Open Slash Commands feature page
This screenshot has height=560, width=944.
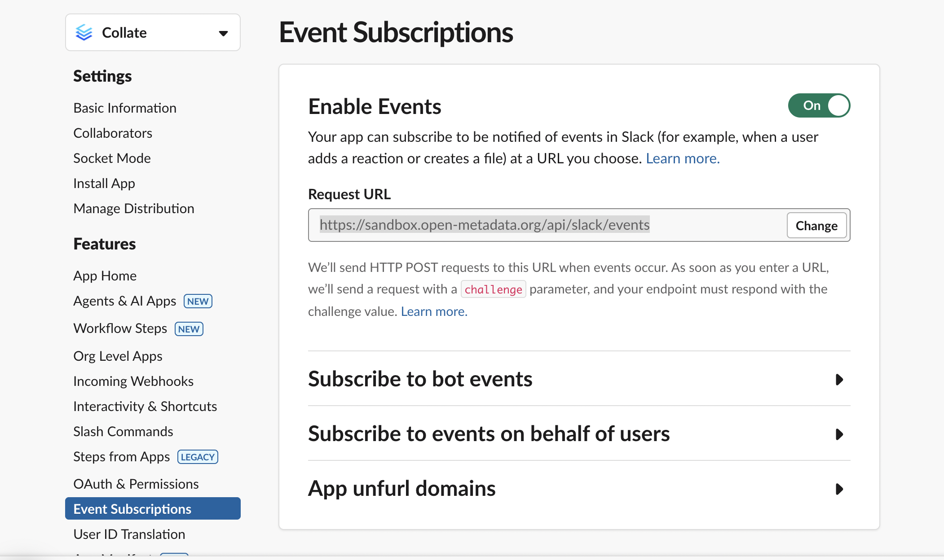[x=123, y=431]
